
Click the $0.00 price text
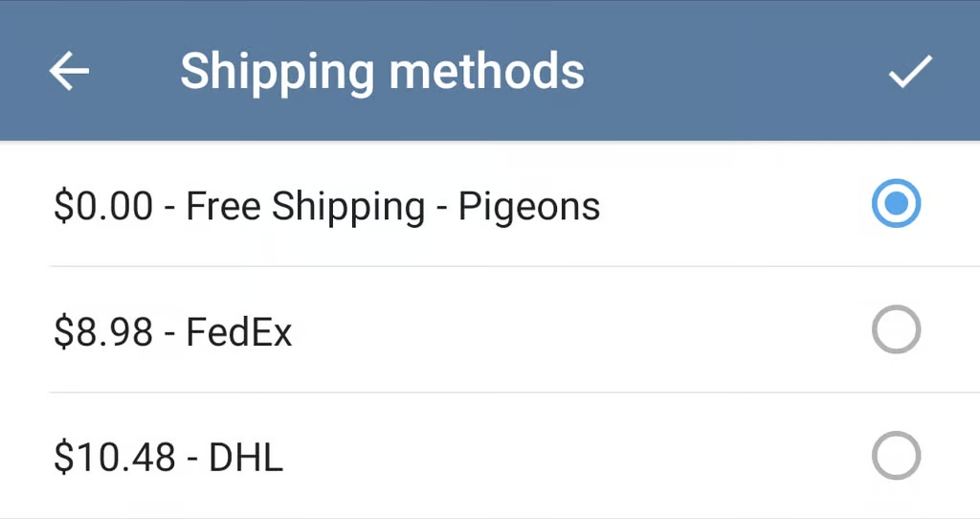pyautogui.click(x=102, y=206)
